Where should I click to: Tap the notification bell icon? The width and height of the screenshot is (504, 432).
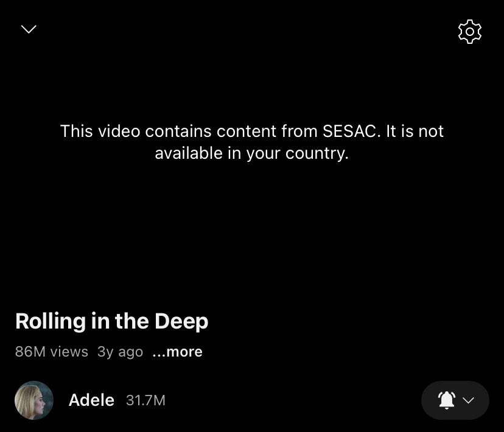pyautogui.click(x=446, y=400)
